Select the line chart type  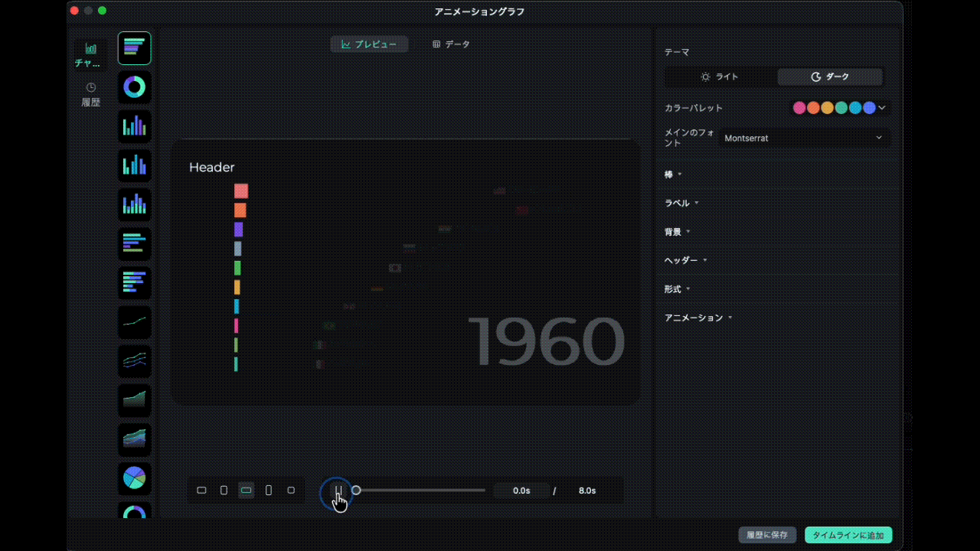pyautogui.click(x=134, y=322)
